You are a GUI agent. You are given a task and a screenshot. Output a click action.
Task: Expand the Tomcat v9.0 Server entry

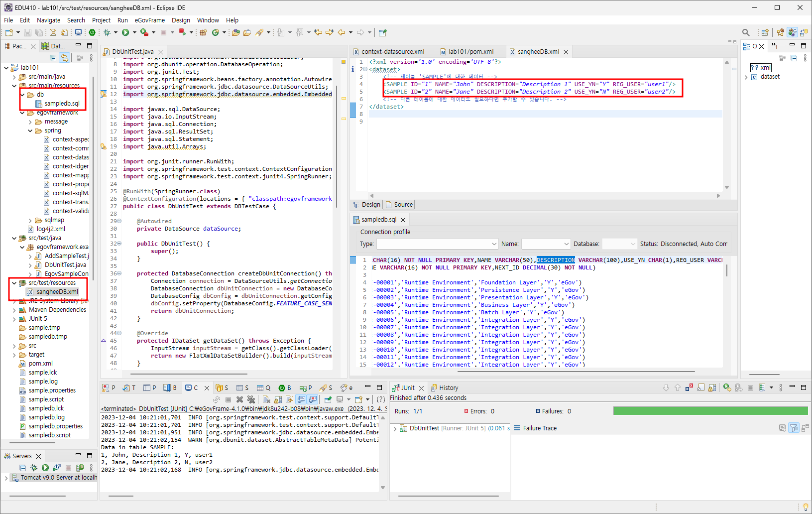6,478
